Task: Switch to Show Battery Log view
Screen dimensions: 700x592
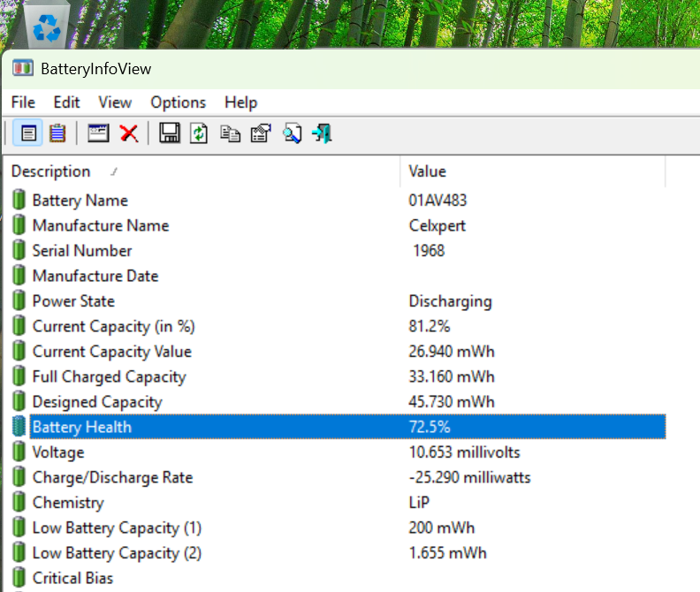Action: (57, 133)
